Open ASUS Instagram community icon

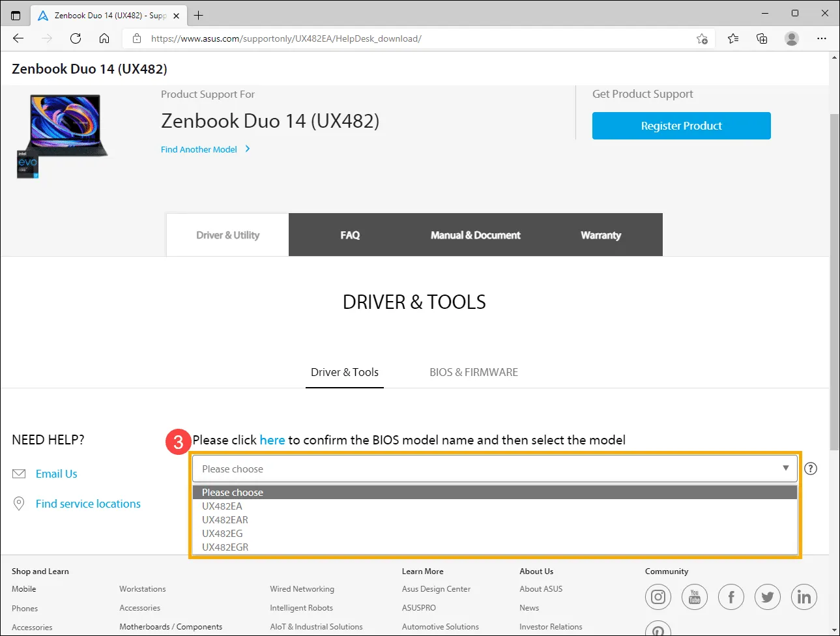658,597
